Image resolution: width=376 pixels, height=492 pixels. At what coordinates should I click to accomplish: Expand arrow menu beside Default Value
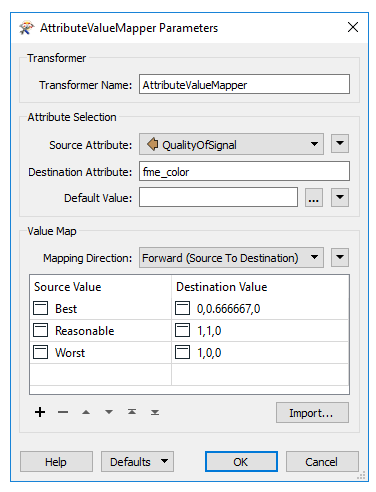pyautogui.click(x=340, y=198)
